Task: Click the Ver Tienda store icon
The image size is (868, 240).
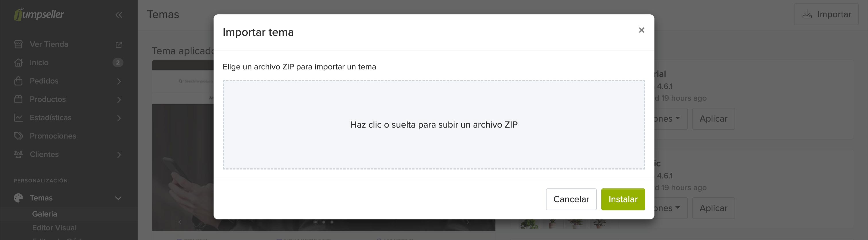Action: 19,44
